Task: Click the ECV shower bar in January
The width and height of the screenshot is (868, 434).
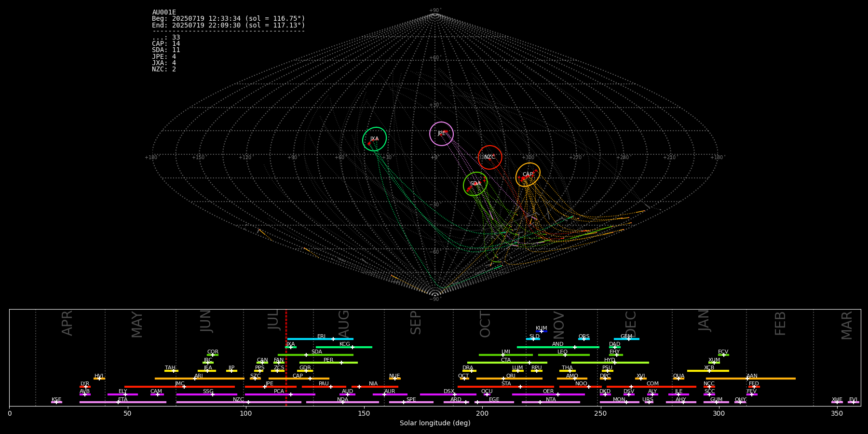Action: [723, 355]
